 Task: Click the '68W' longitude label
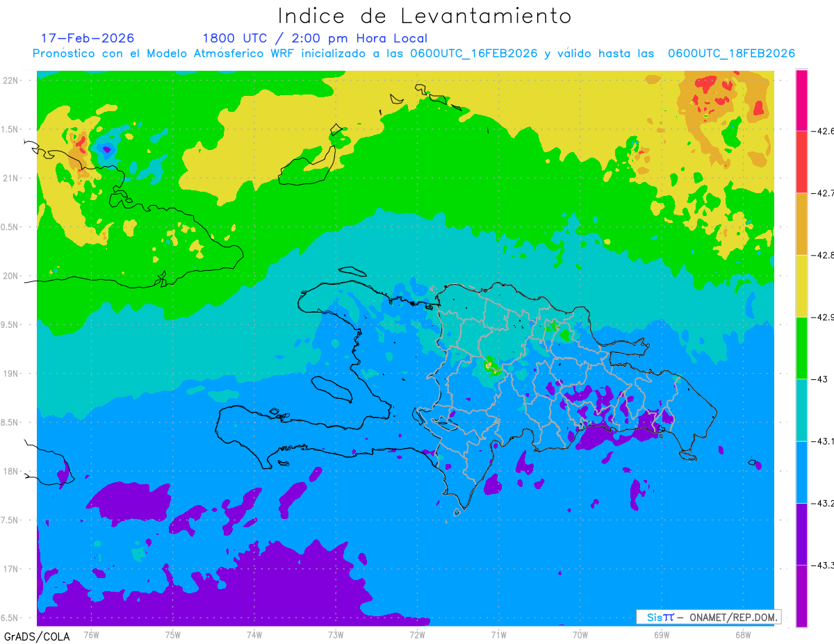tap(743, 635)
